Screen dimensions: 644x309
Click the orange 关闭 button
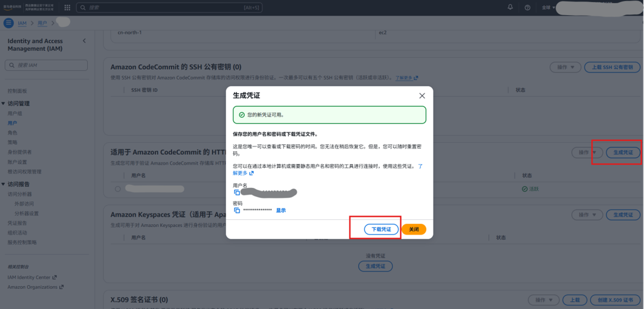click(x=414, y=229)
